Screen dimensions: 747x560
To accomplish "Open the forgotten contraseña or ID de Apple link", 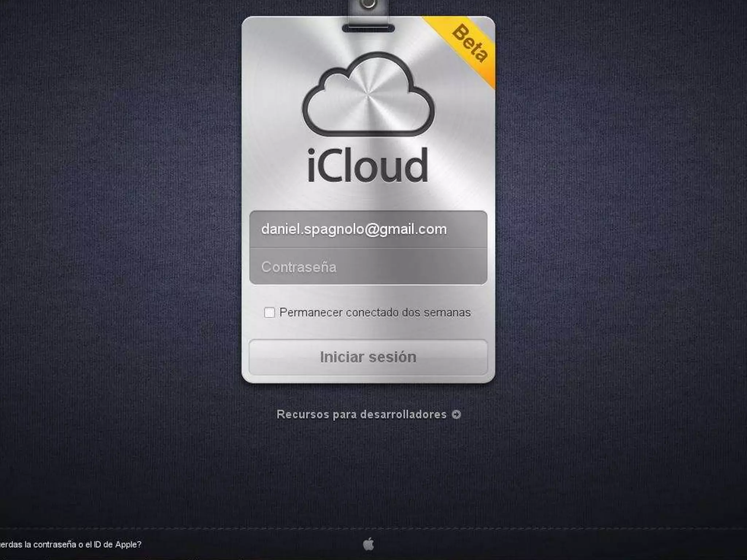I will pos(70,544).
